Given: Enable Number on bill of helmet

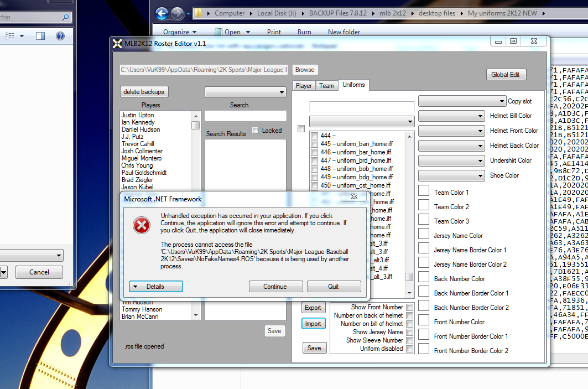Looking at the screenshot, I should pos(410,324).
